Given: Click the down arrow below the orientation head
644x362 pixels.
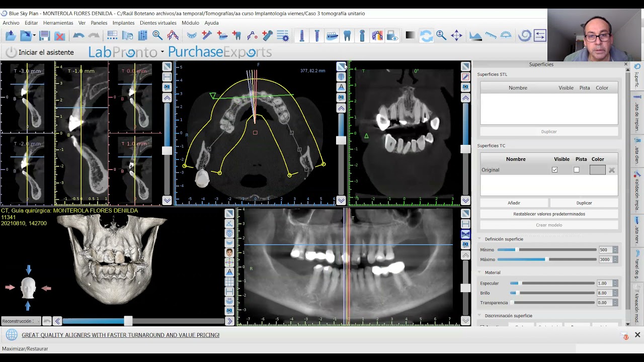Looking at the screenshot, I should [x=28, y=306].
